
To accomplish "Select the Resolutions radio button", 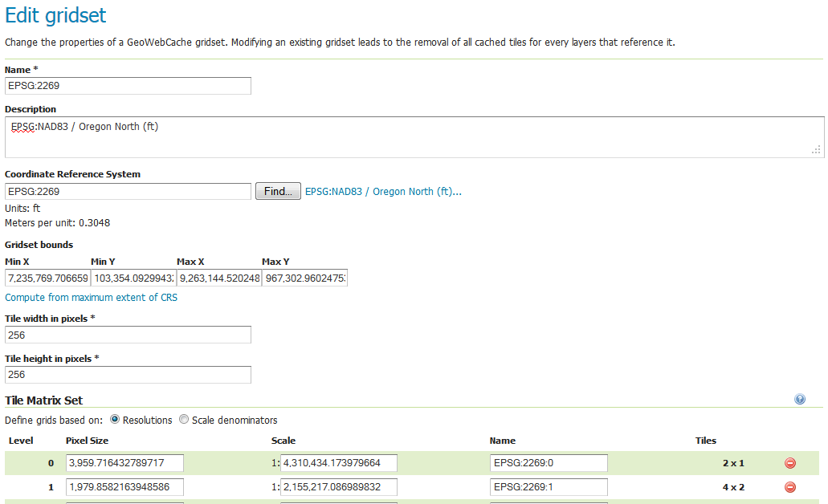I will [115, 420].
